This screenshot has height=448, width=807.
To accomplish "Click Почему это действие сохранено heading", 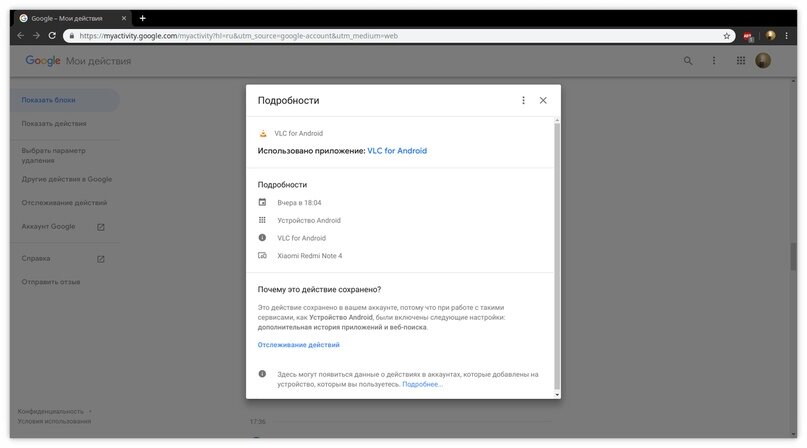I will click(x=319, y=289).
